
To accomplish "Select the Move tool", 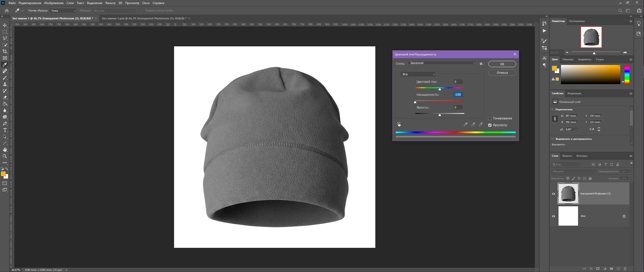I will click(5, 25).
